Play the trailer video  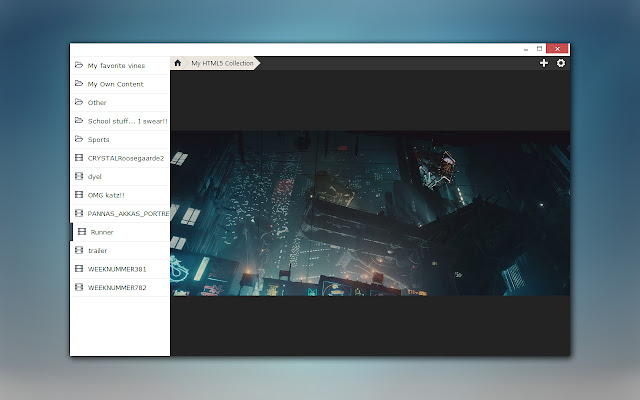pos(120,250)
